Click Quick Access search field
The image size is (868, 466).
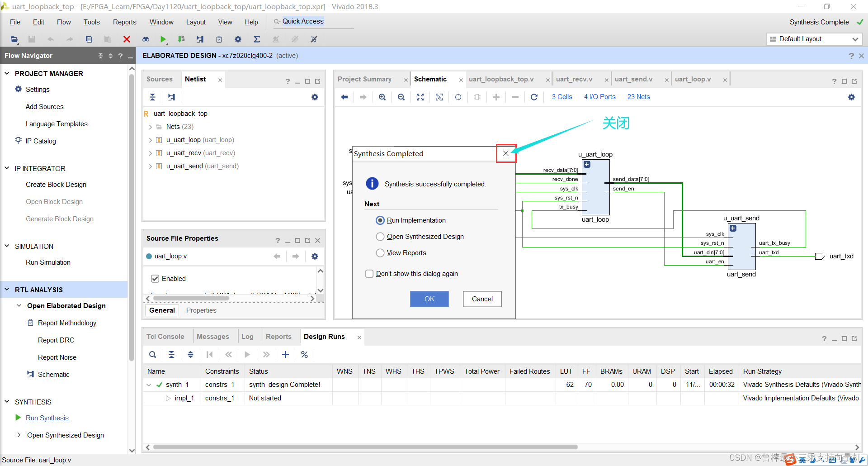pos(314,22)
